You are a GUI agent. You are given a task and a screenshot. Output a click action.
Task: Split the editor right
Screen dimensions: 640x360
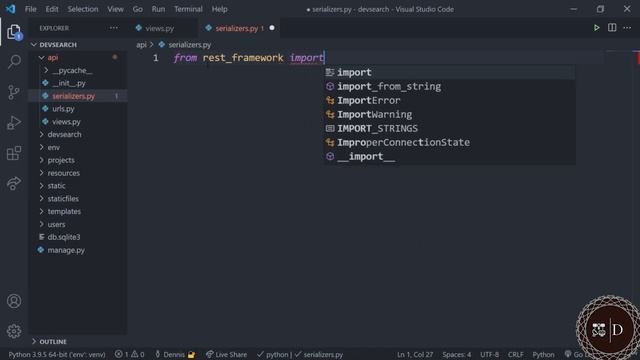(x=612, y=28)
